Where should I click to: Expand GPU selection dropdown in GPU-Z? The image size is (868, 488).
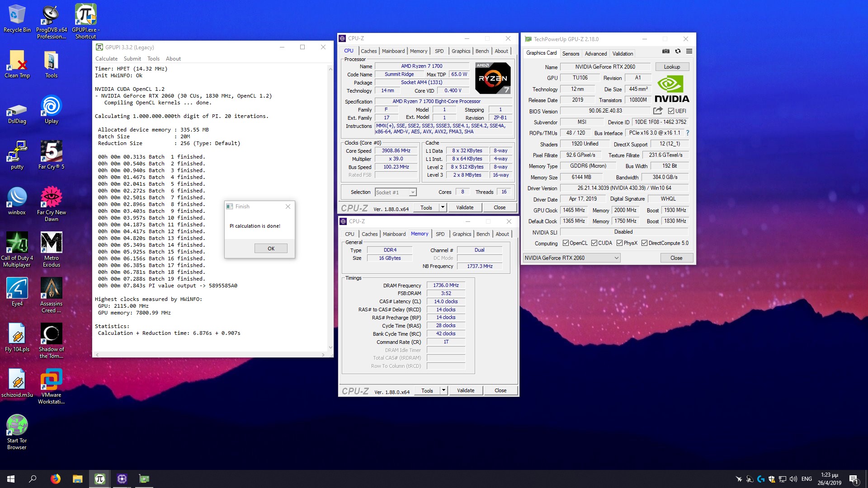pyautogui.click(x=571, y=258)
